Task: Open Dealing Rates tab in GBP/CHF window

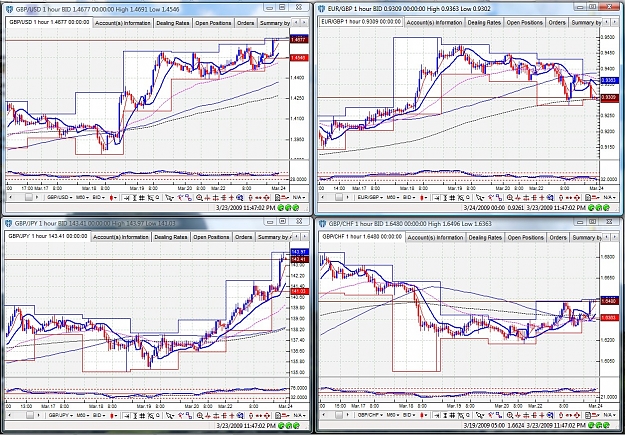Action: coord(485,238)
